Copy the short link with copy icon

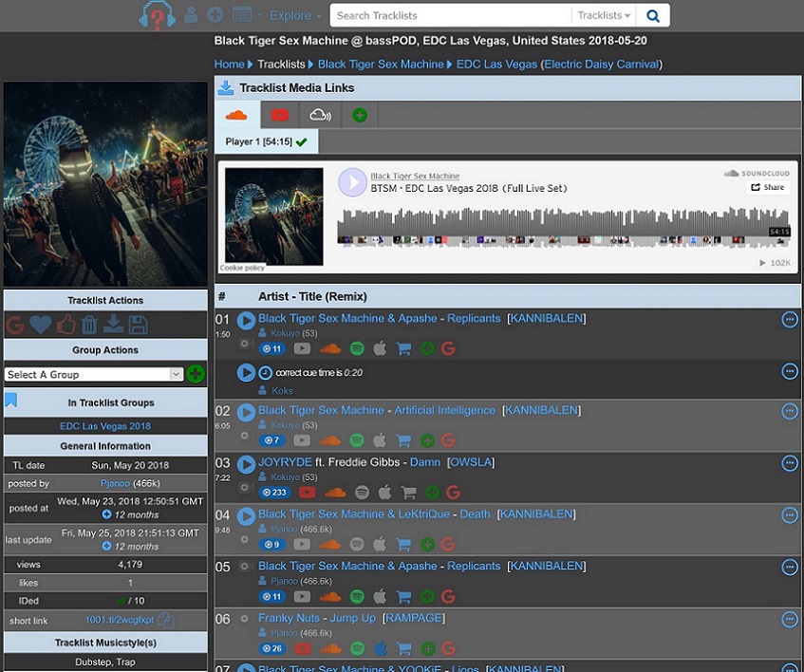[x=166, y=621]
